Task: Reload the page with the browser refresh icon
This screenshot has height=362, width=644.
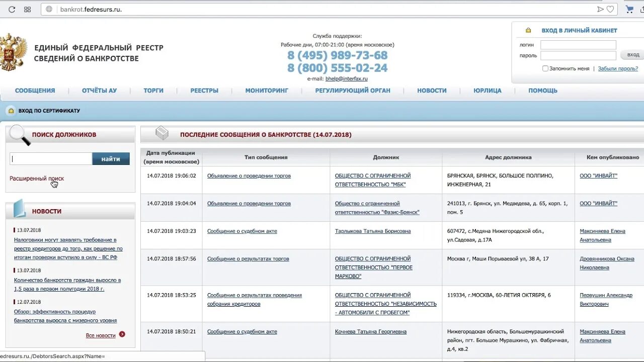Action: 12,9
